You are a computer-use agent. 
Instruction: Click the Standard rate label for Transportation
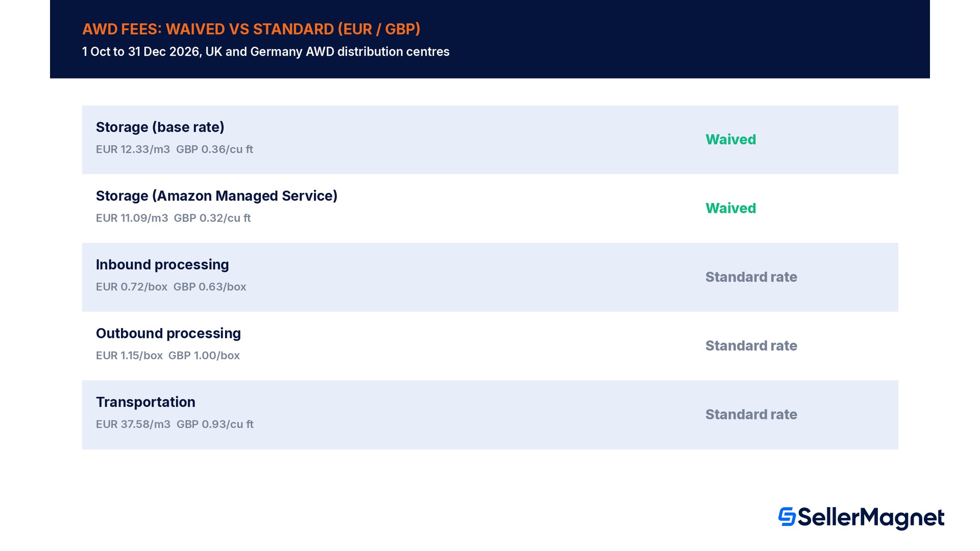point(751,414)
